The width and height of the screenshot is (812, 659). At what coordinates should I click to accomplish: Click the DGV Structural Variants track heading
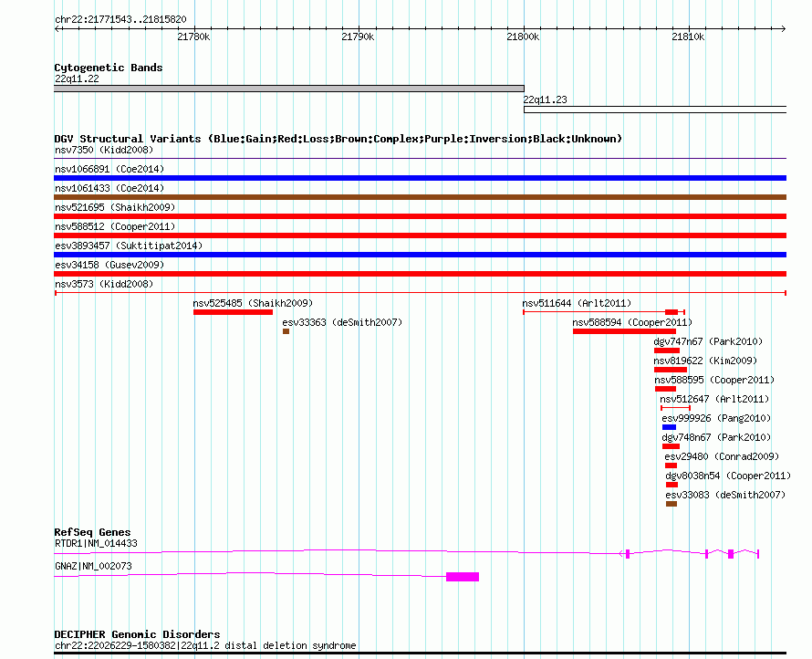338,139
